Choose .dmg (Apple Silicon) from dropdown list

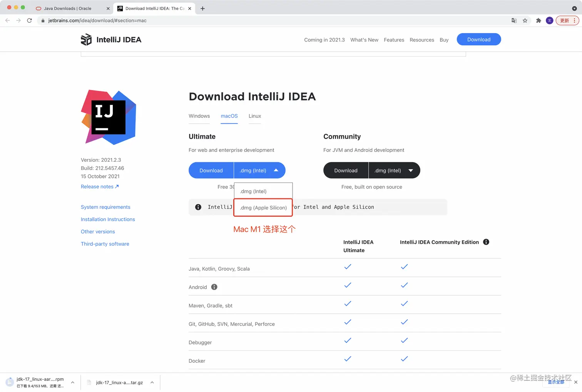[263, 208]
